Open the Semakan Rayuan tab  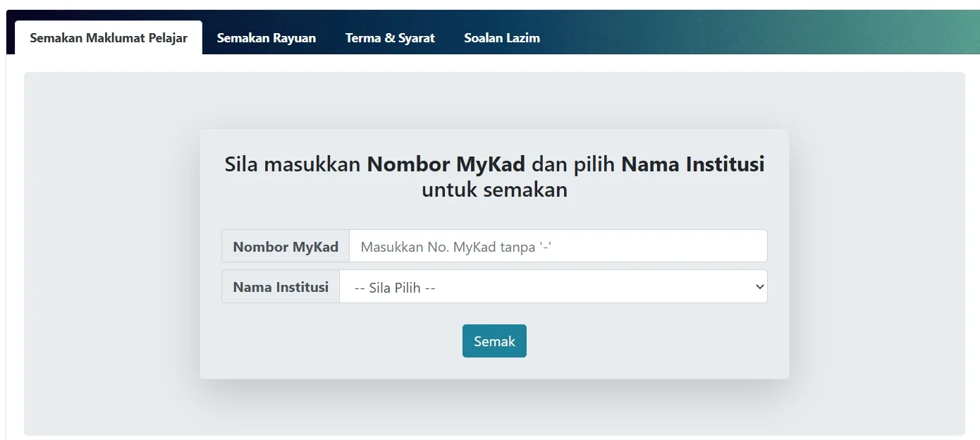(266, 38)
